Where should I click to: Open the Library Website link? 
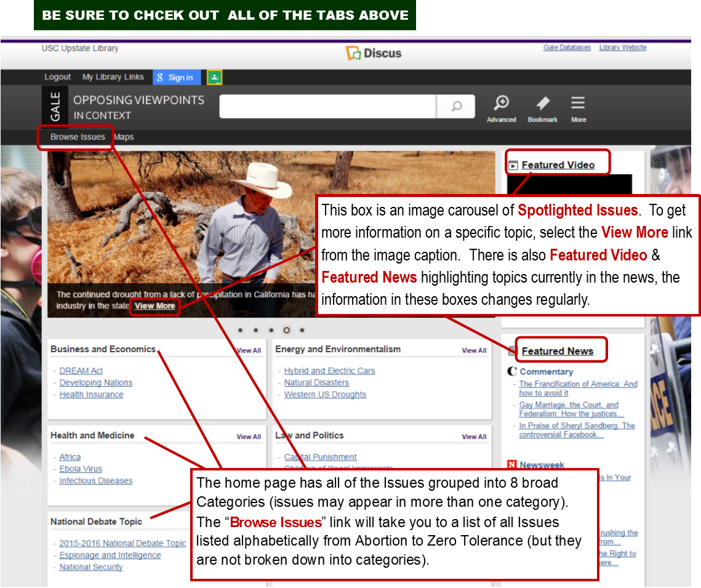pyautogui.click(x=623, y=47)
